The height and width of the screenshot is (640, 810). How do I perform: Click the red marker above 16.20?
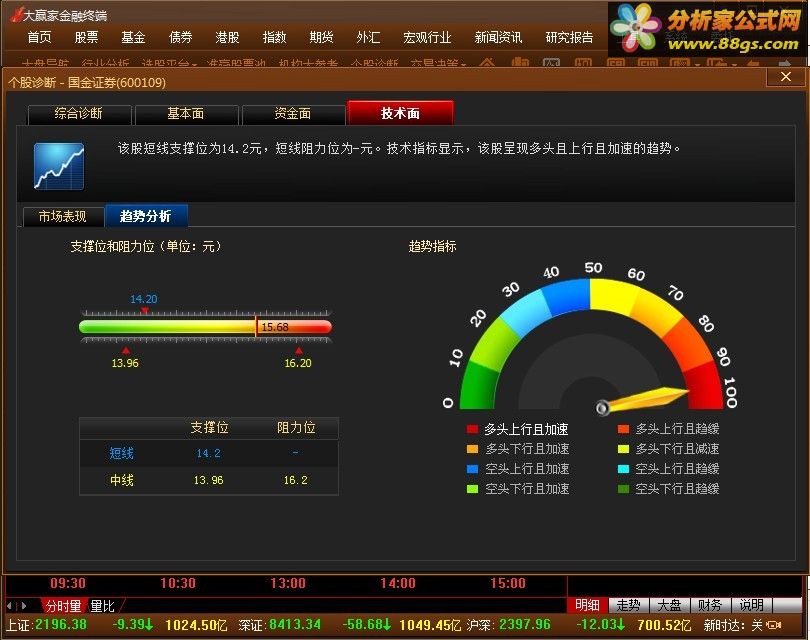click(x=299, y=350)
